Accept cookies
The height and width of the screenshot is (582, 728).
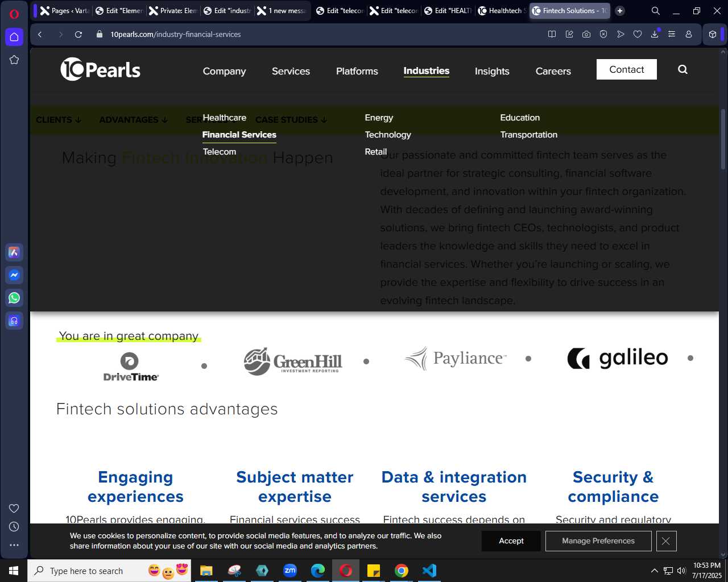tap(511, 541)
